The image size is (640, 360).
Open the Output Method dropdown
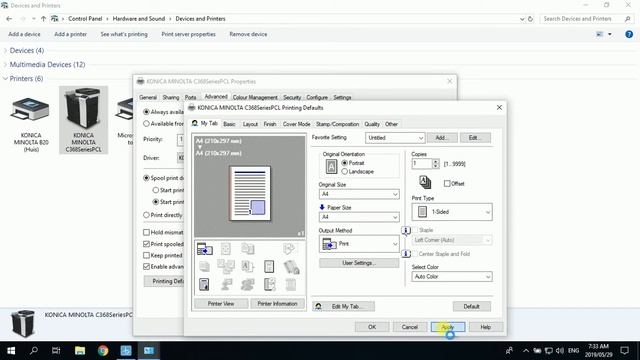click(x=359, y=244)
